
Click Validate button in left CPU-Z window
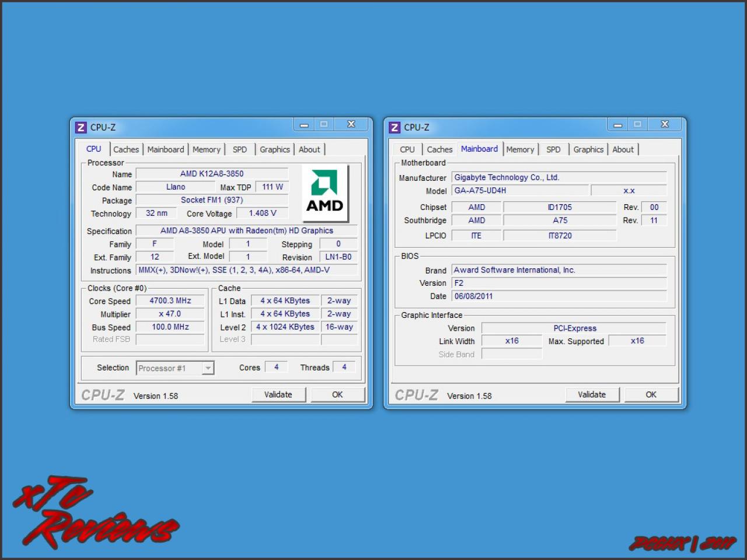(x=278, y=395)
